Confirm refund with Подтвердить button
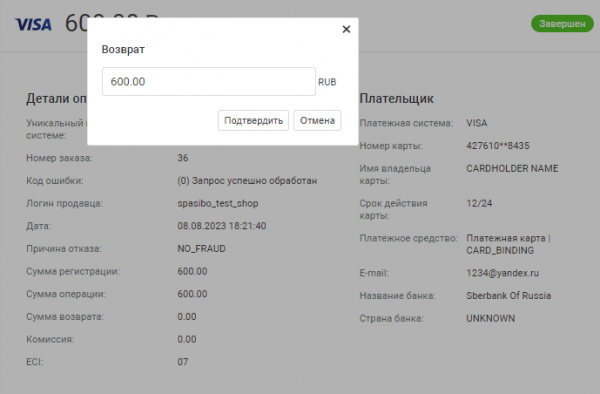 [253, 120]
